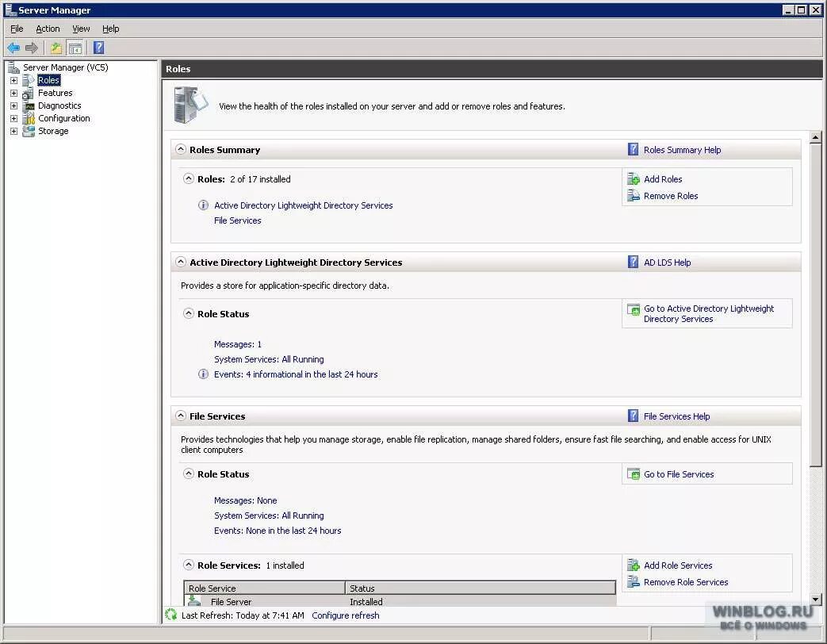The width and height of the screenshot is (827, 644).
Task: Click the Add Role Services icon
Action: 634,565
